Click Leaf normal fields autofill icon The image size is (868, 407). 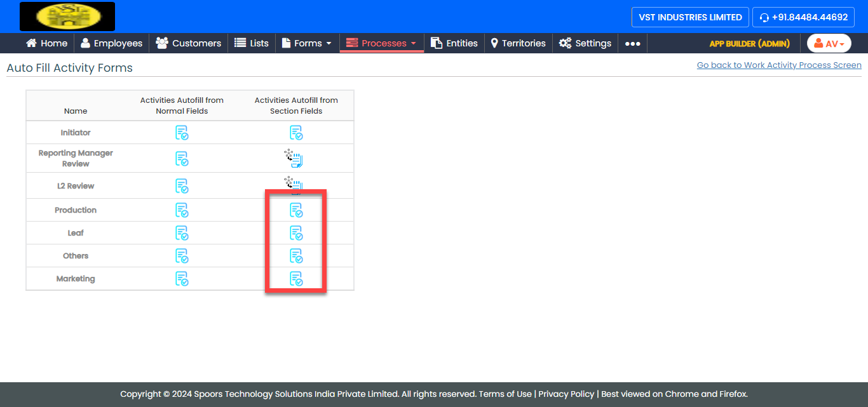[x=182, y=233]
